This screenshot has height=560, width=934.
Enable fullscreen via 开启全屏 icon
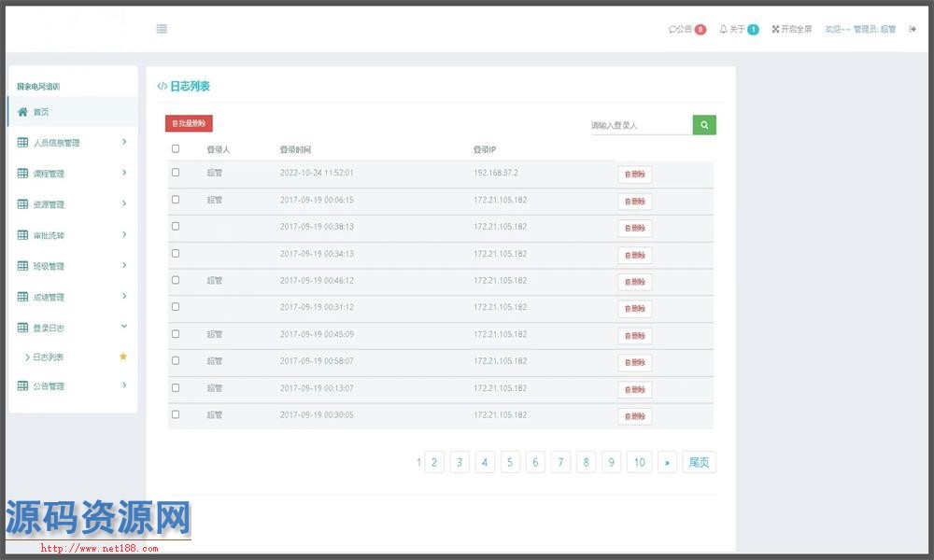point(775,29)
